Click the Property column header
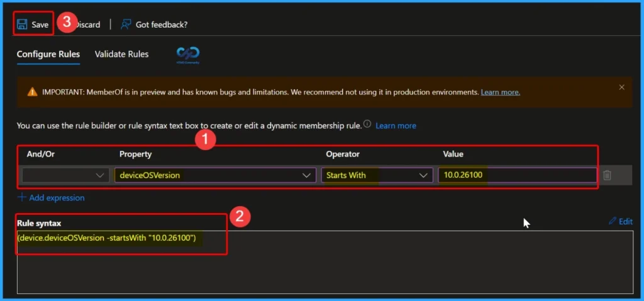Screen dimensions: 644x301 (136, 155)
